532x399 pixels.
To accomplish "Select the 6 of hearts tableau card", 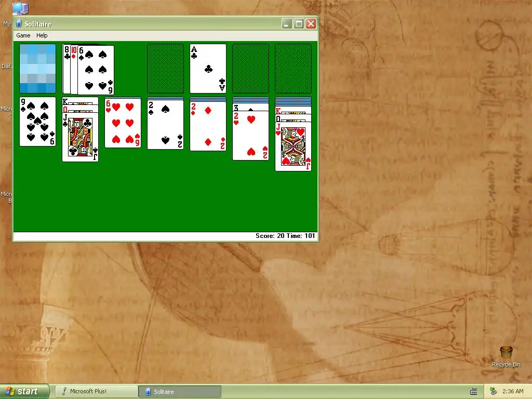I will tap(123, 123).
